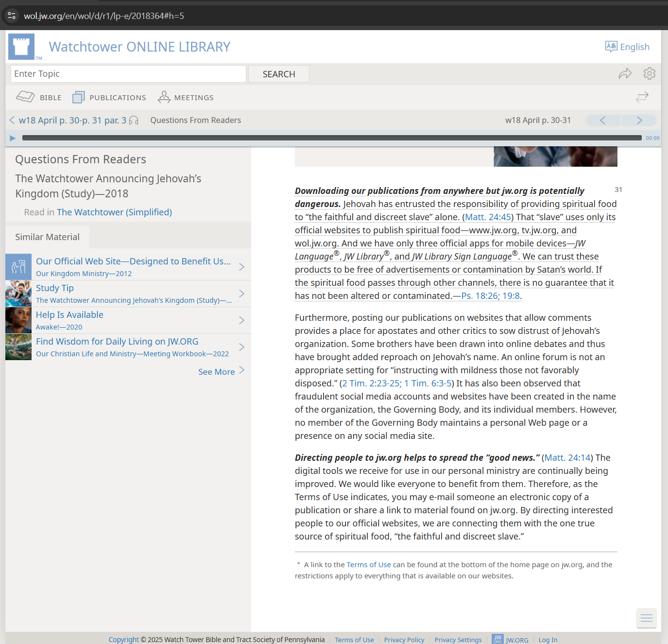Expand the Study Tip similar item
The width and height of the screenshot is (668, 644).
(x=241, y=294)
